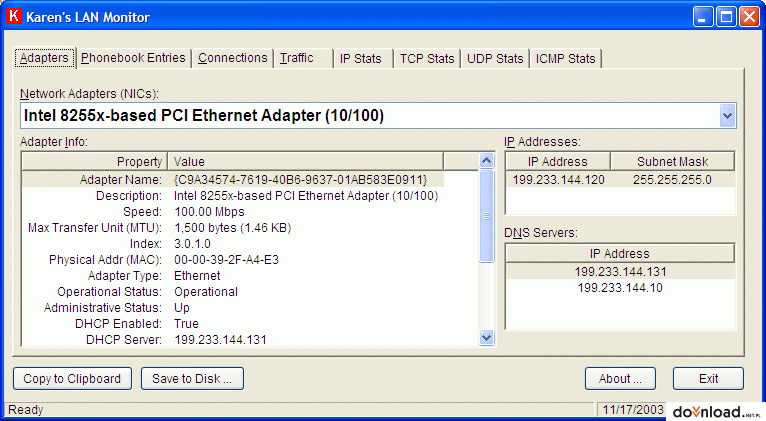This screenshot has width=766, height=421.
Task: View the UDP Stats tab
Action: click(495, 59)
